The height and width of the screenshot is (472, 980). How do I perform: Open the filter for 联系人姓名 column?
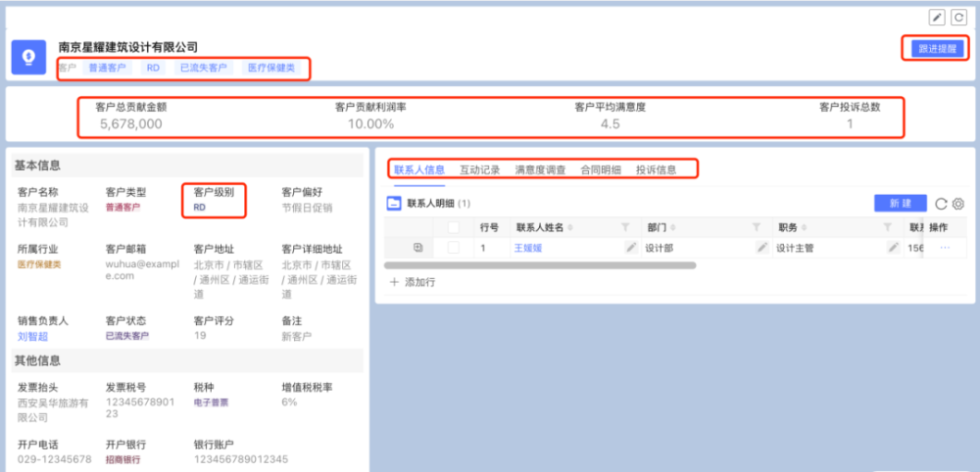click(625, 227)
